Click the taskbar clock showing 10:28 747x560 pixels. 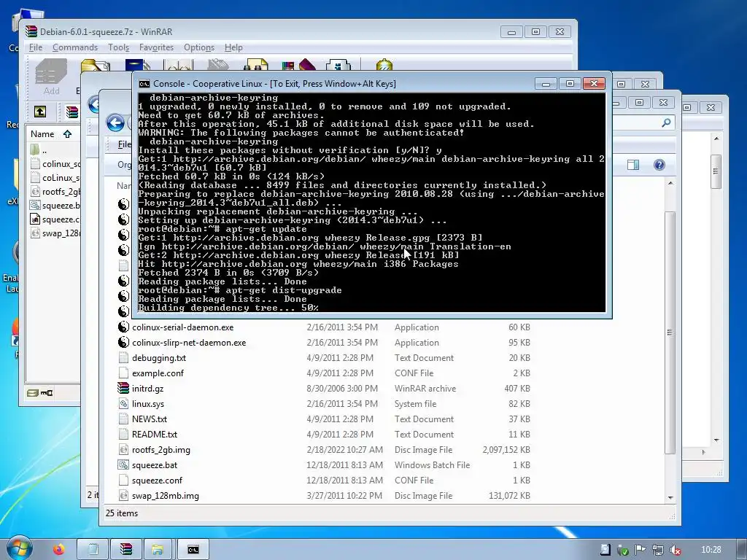(711, 550)
